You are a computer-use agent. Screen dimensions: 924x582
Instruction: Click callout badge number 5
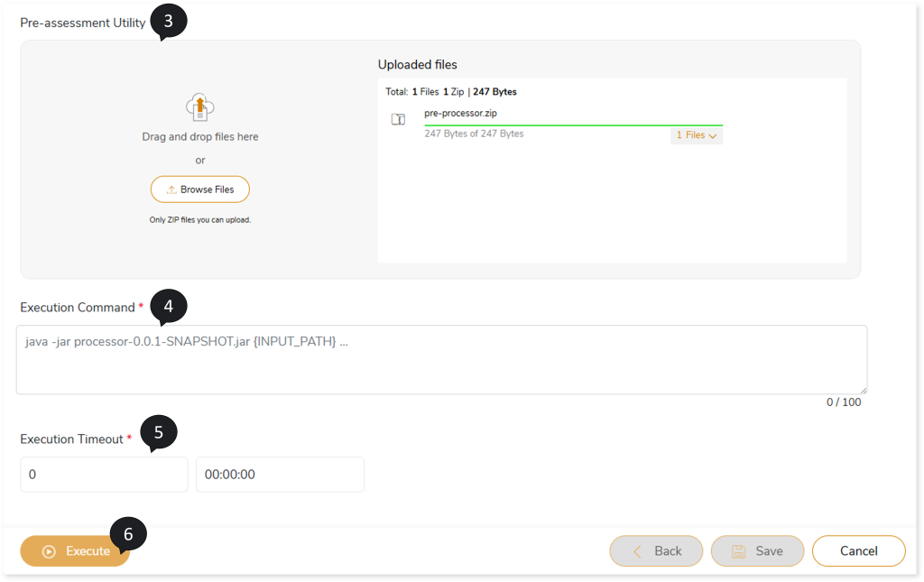(x=159, y=432)
